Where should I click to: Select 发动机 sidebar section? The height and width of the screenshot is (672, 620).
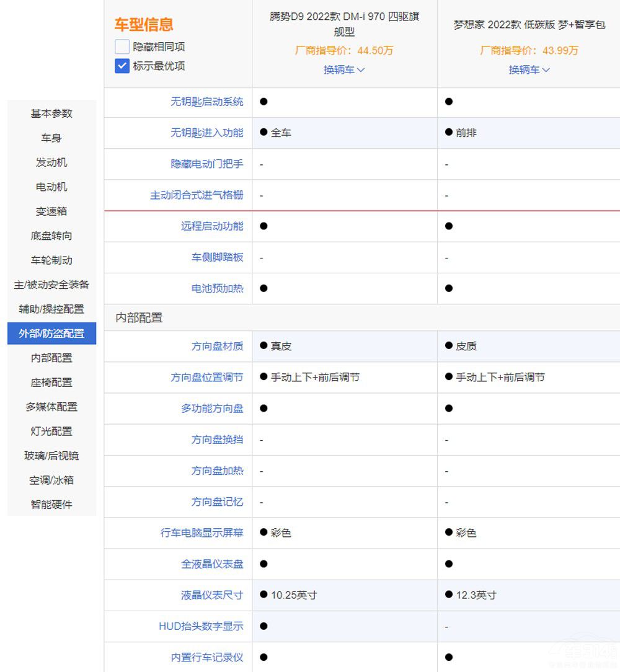pos(51,162)
